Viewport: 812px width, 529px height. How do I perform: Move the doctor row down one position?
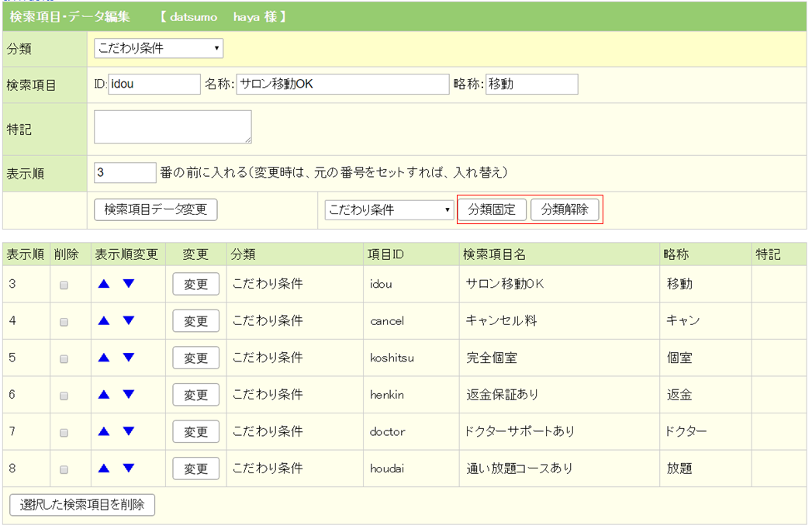click(129, 431)
